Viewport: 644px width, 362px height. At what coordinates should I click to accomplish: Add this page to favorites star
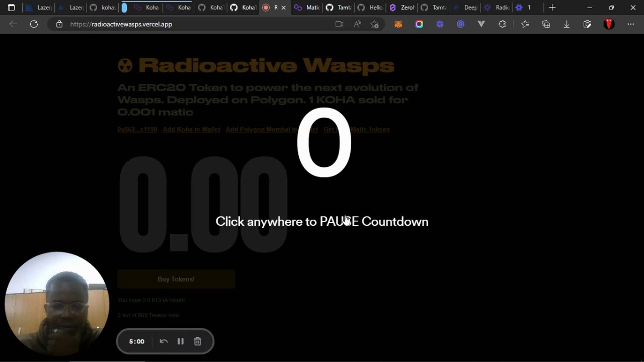[374, 24]
